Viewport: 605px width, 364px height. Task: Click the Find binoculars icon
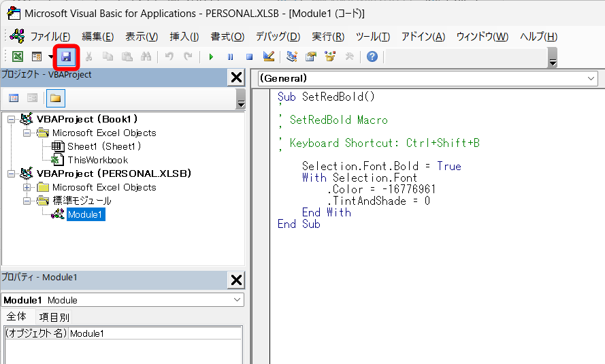tap(146, 56)
